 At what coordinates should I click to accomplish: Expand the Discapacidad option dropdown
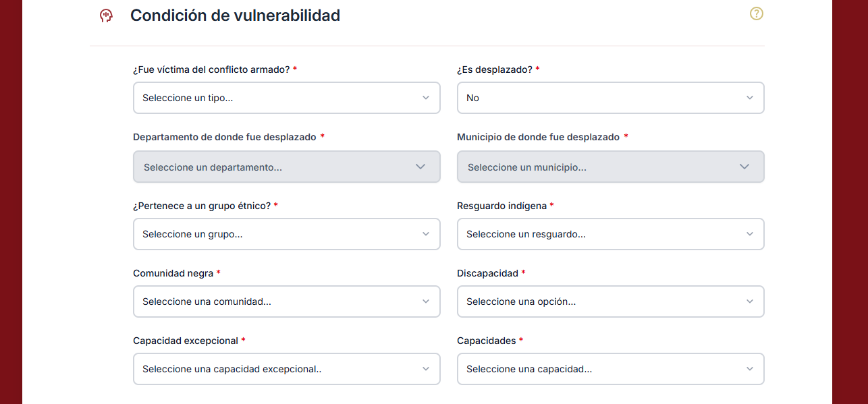(611, 301)
